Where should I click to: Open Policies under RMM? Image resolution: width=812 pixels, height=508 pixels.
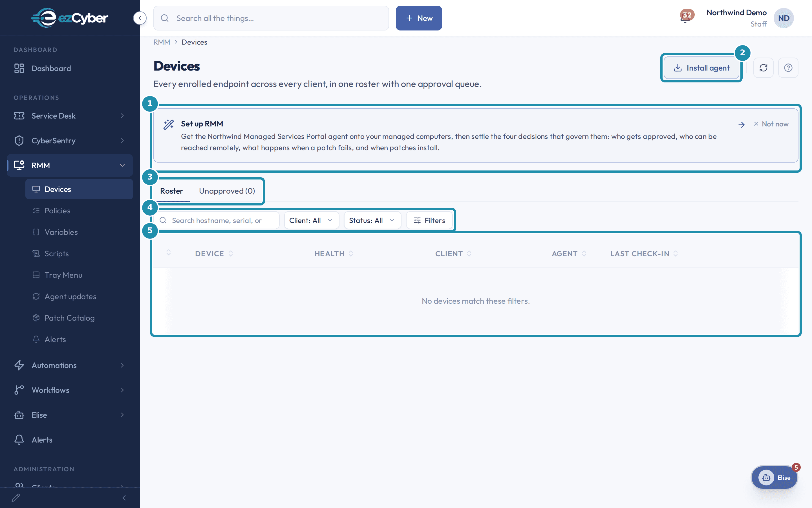79,211
